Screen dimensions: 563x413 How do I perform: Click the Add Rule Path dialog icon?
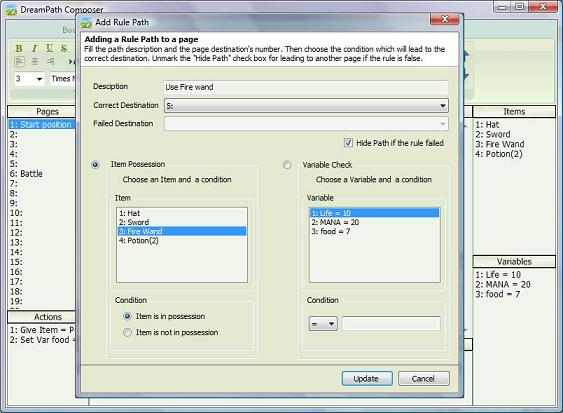86,22
